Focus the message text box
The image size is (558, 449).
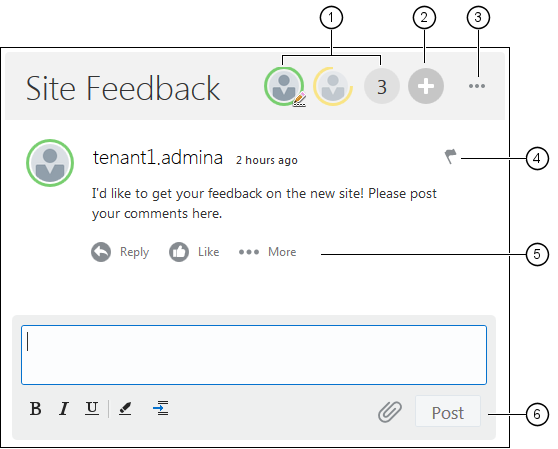point(254,355)
